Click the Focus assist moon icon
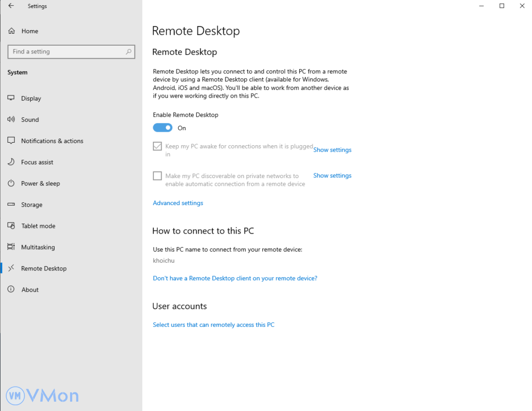The image size is (532, 411). [11, 162]
